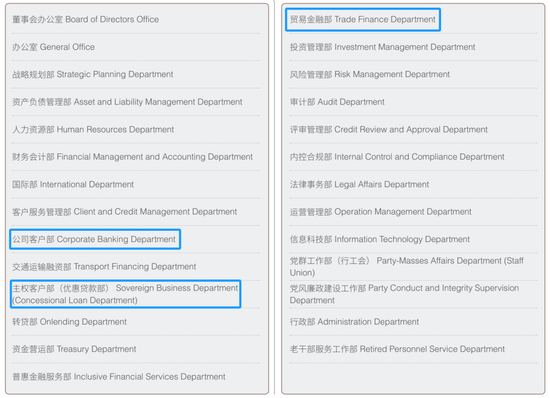The height and width of the screenshot is (398, 550).
Task: Open Board of Directors Office entry
Action: [x=86, y=19]
